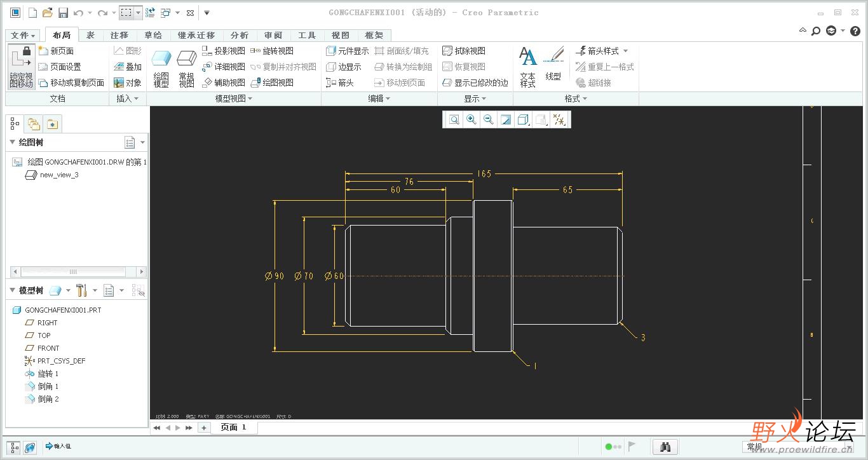The width and height of the screenshot is (868, 460).
Task: Redo the last action
Action: pyautogui.click(x=102, y=13)
